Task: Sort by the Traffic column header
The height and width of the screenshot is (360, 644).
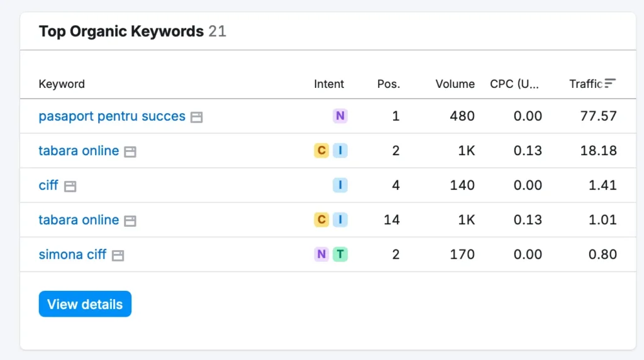Action: pyautogui.click(x=586, y=84)
